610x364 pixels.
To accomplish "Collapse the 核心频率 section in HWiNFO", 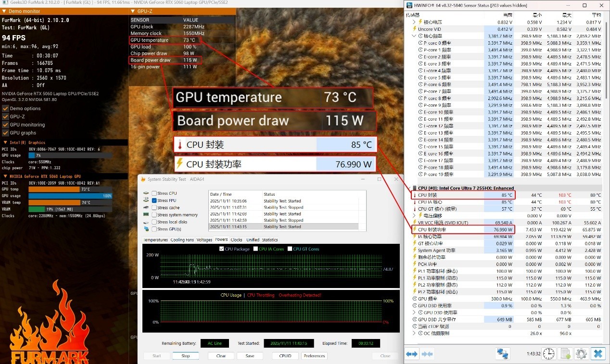I will point(414,36).
